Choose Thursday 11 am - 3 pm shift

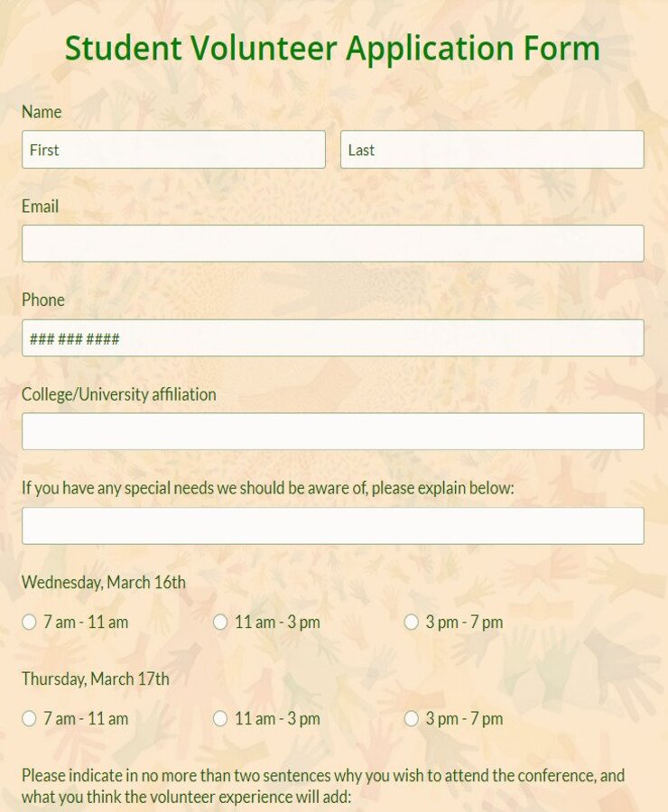coord(220,719)
